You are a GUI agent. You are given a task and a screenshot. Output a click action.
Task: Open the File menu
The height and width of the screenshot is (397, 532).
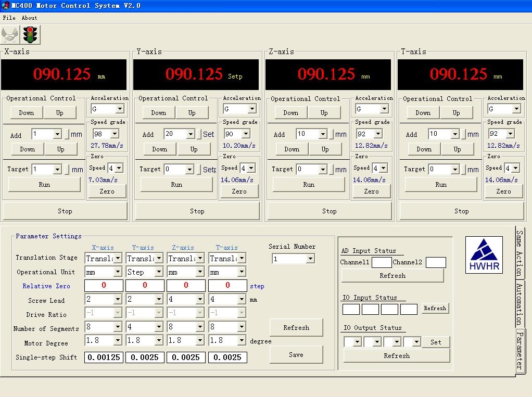point(9,18)
